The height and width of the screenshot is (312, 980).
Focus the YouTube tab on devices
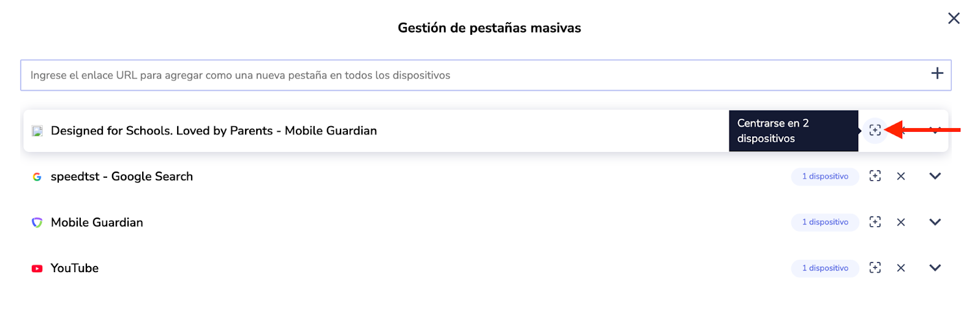coord(875,268)
